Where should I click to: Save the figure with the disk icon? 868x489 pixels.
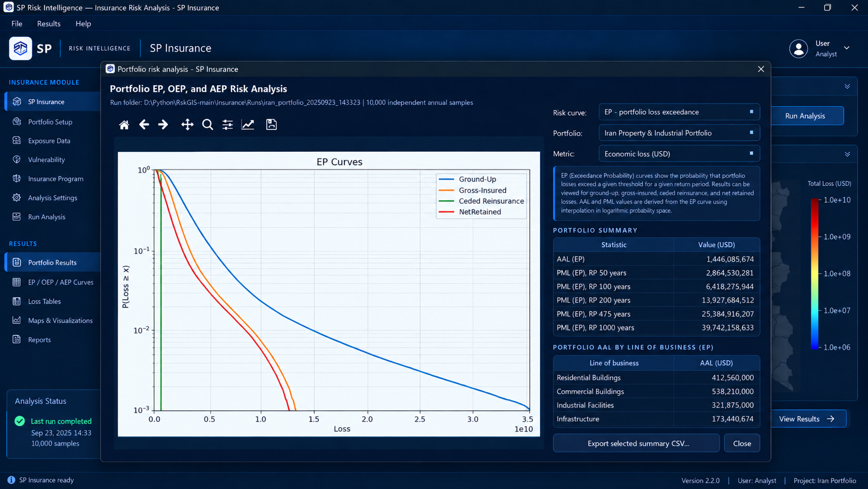pyautogui.click(x=272, y=125)
